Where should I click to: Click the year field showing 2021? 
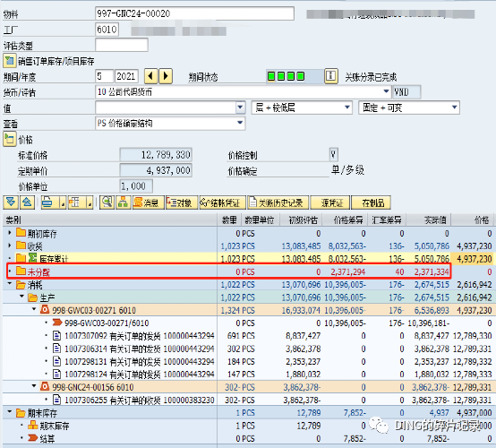[126, 76]
